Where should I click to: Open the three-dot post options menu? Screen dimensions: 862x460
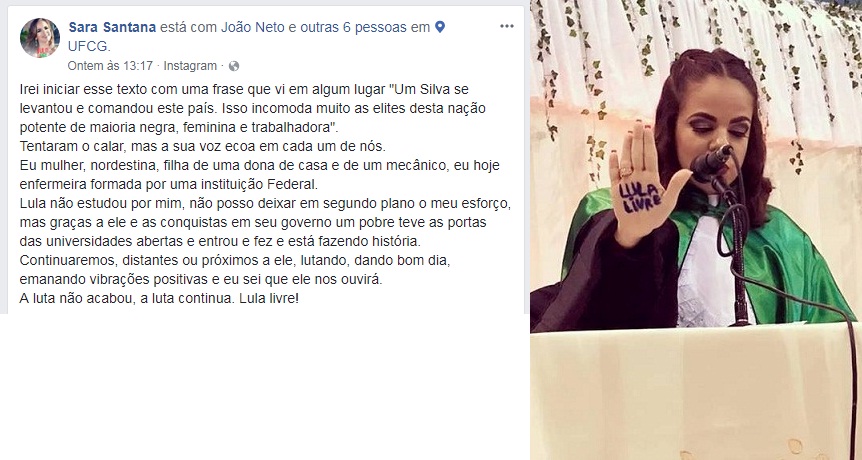(x=506, y=26)
